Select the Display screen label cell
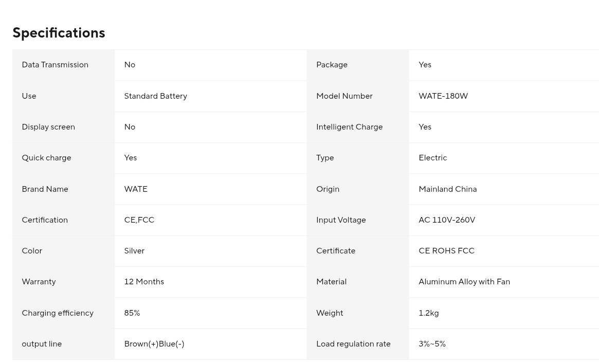This screenshot has height=364, width=599. pos(63,127)
